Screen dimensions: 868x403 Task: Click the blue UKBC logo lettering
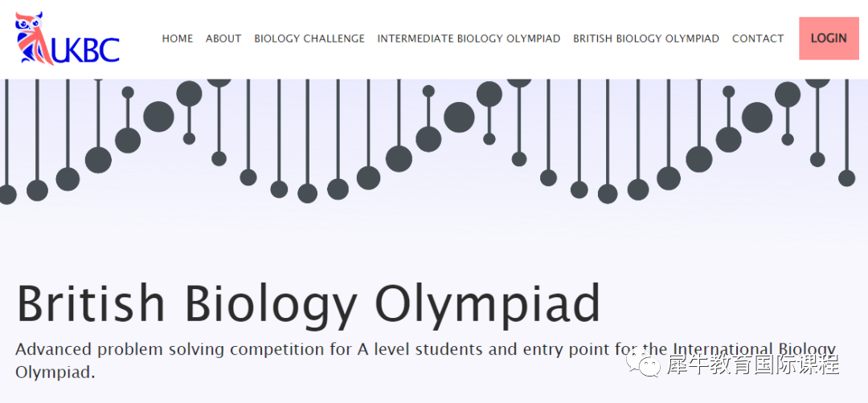tap(86, 51)
